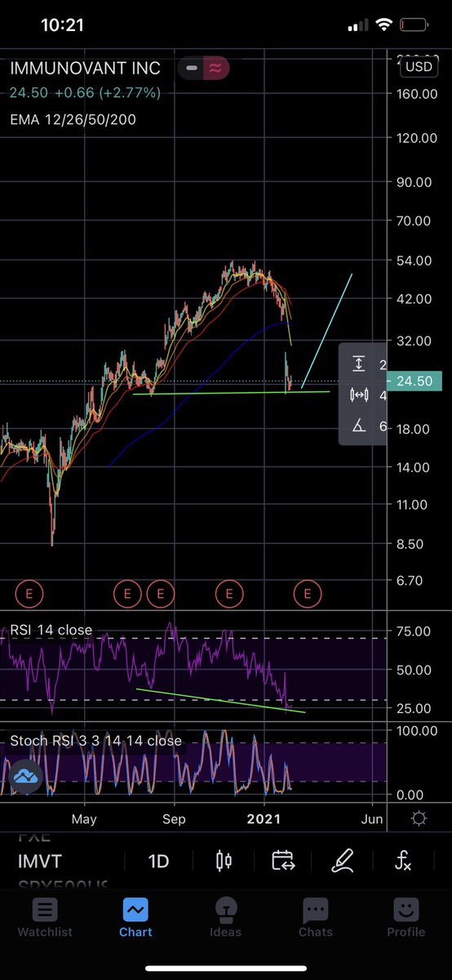Screen dimensions: 452x980
Task: Tap the calendar go-to-date icon
Action: pos(283,860)
